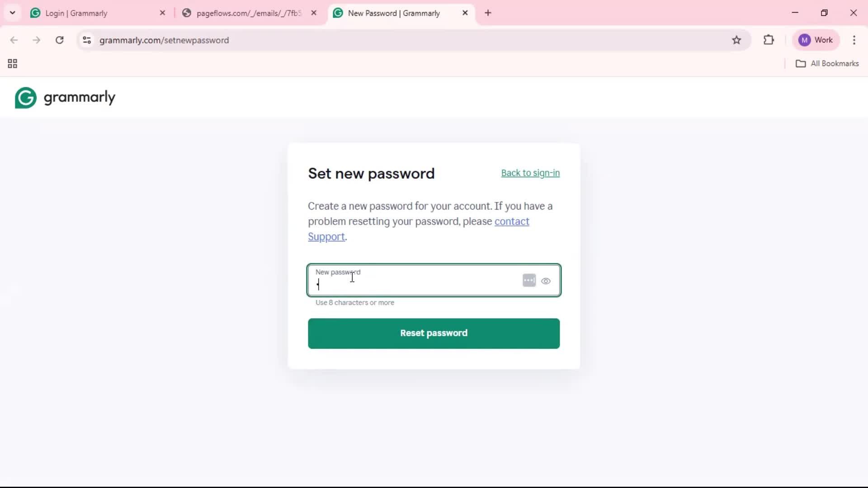View site information icon in address bar

tap(87, 40)
